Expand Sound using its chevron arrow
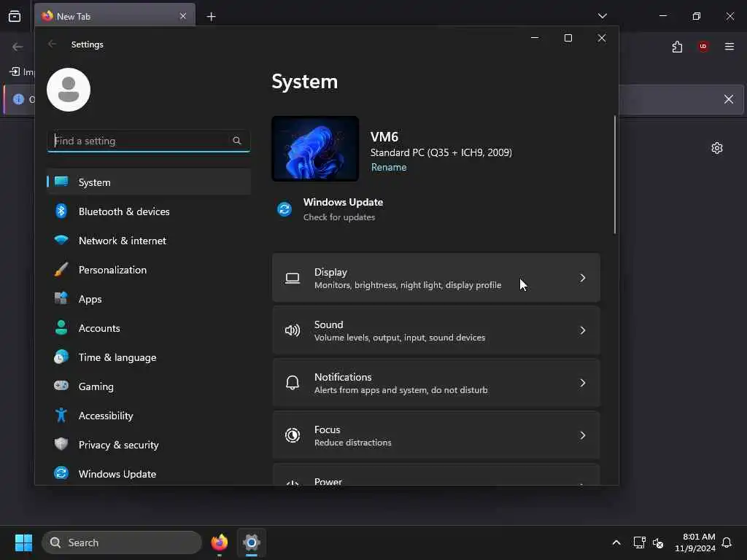The height and width of the screenshot is (560, 747). click(x=582, y=330)
